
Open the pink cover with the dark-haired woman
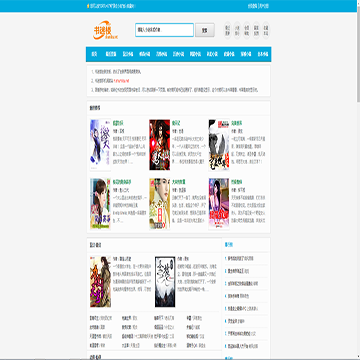(219, 204)
